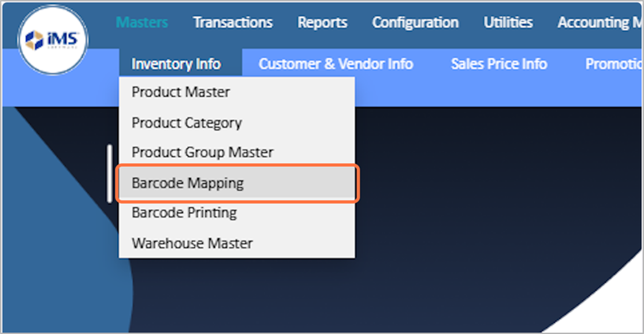Select Product Category in the list
The image size is (644, 334).
pyautogui.click(x=187, y=123)
